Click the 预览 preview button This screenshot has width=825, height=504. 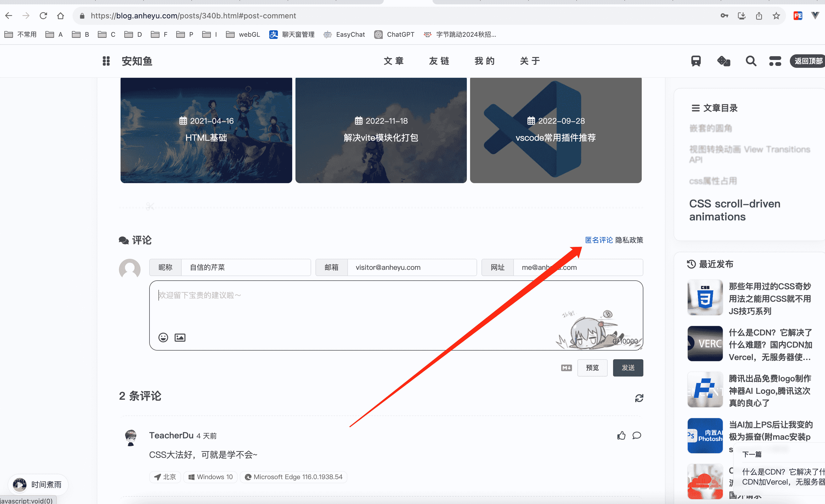(x=592, y=367)
